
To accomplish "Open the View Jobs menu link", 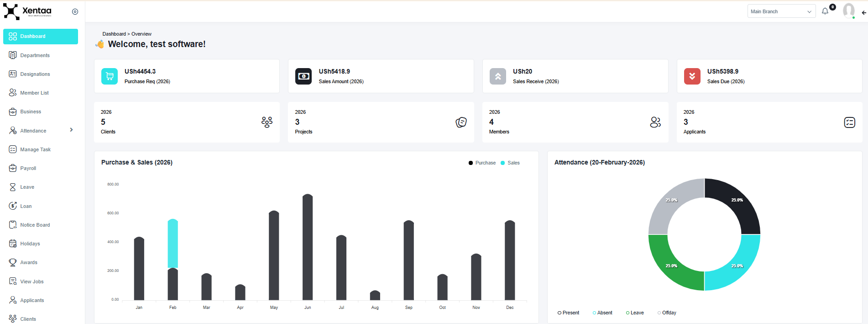I will [x=32, y=282].
